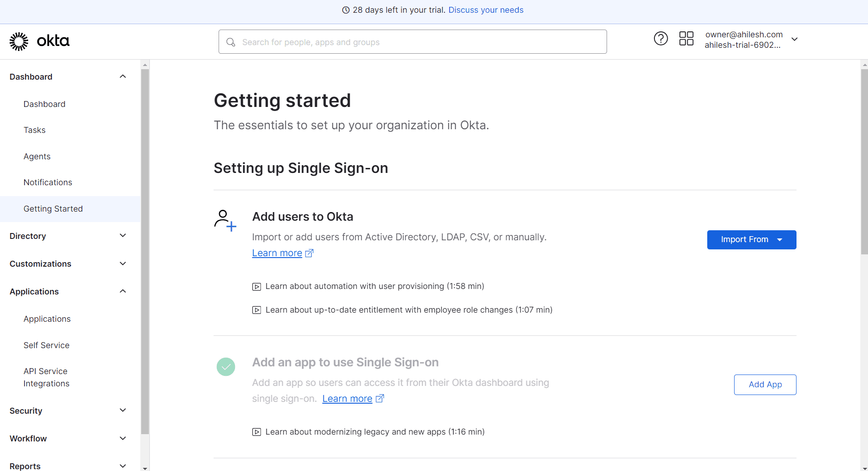Image resolution: width=868 pixels, height=471 pixels.
Task: Collapse the Applications sidebar section
Action: tap(123, 291)
